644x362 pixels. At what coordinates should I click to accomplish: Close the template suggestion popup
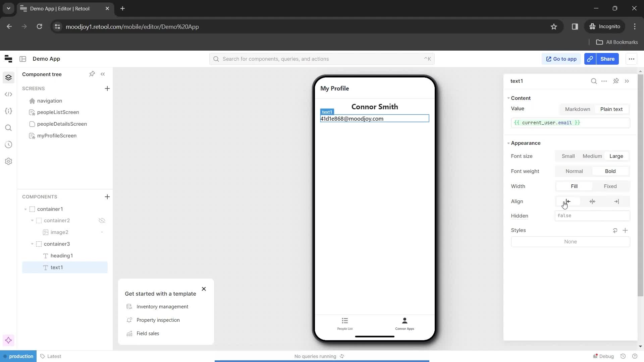pos(204,289)
